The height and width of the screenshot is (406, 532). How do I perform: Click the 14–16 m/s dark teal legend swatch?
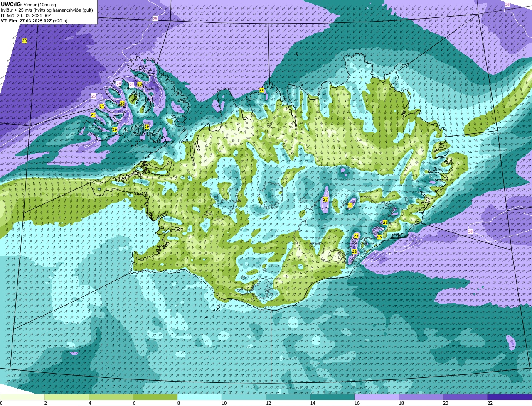332,397
